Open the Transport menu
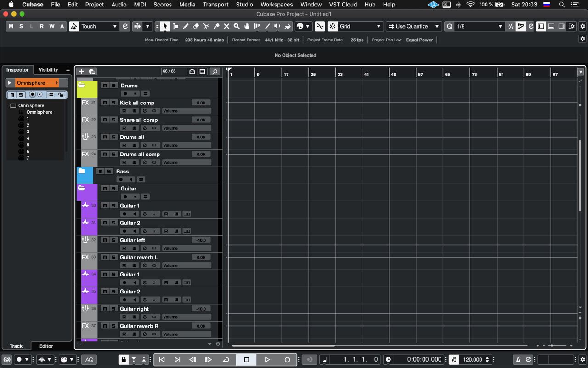Screen dimensions: 588x368 [x=215, y=5]
